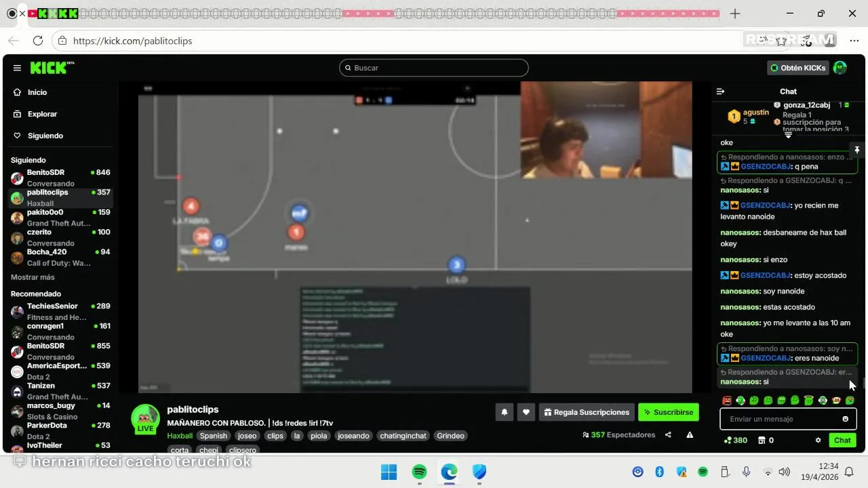Collapse the chat panel arrow icon
Screen dimensions: 868x488
point(720,91)
